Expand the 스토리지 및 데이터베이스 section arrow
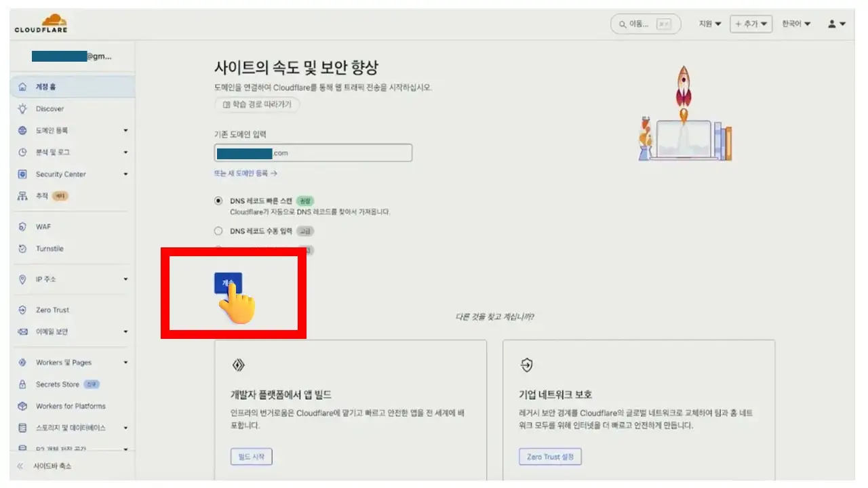This screenshot has width=868, height=488. tap(125, 428)
